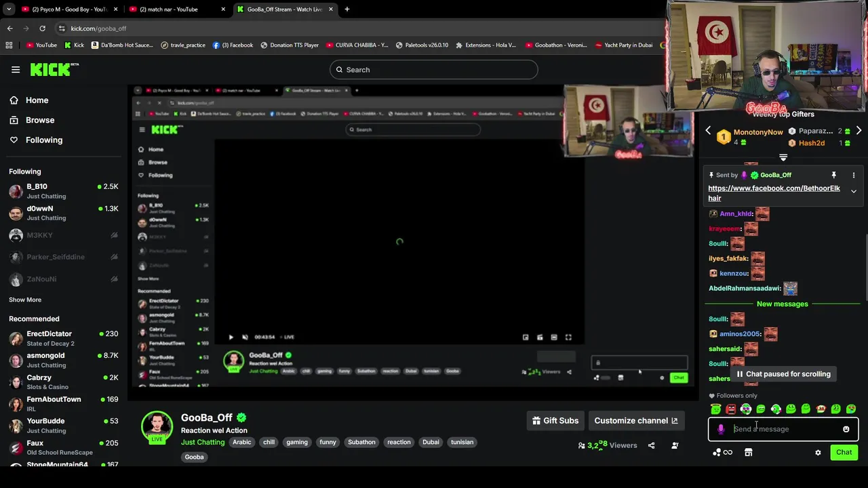Click the Following heart icon in sidebar
Screen dimensions: 868x488
pyautogui.click(x=14, y=140)
